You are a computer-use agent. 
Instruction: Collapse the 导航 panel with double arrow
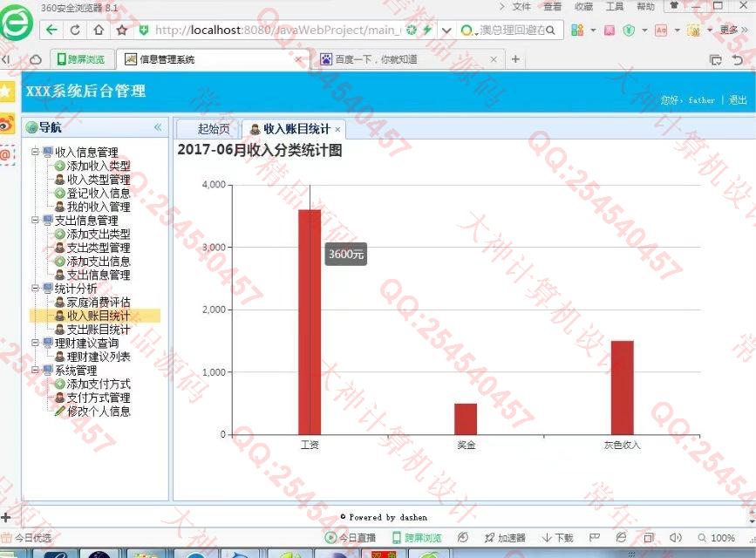point(158,127)
